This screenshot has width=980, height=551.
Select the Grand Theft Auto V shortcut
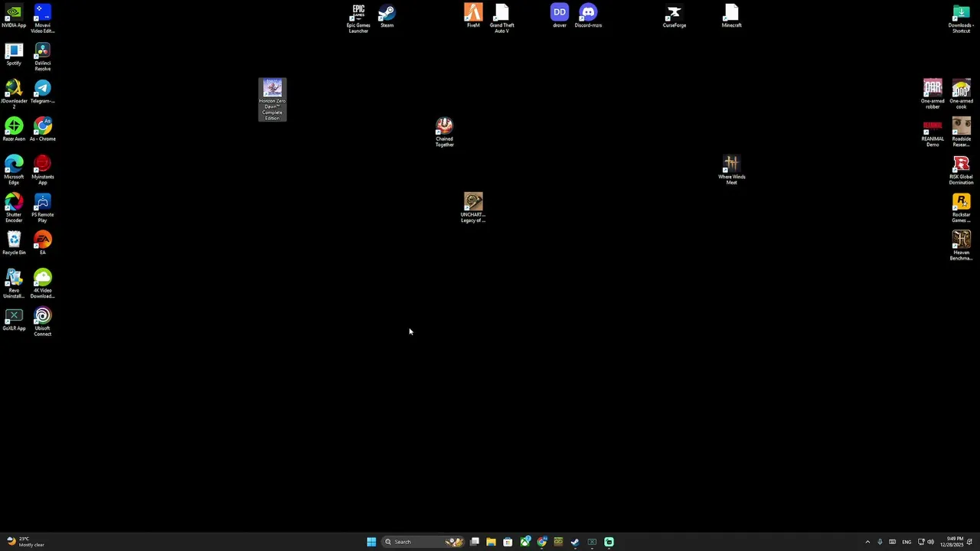[501, 19]
